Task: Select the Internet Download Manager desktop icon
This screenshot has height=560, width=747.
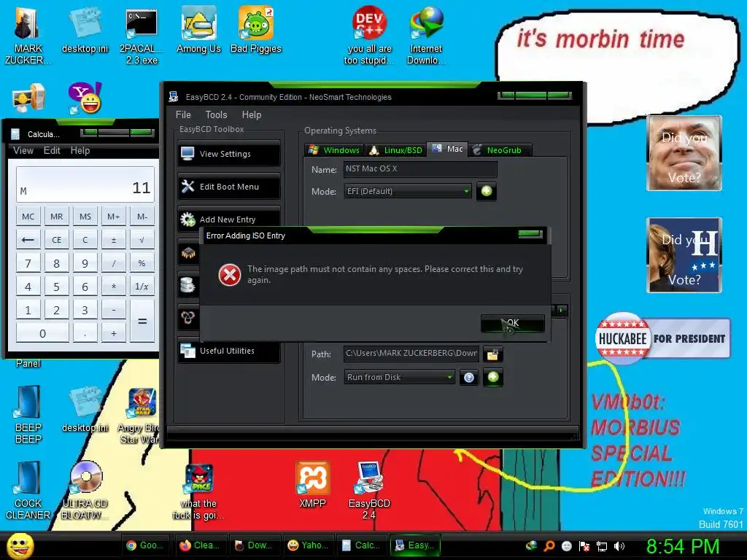Action: 426,36
